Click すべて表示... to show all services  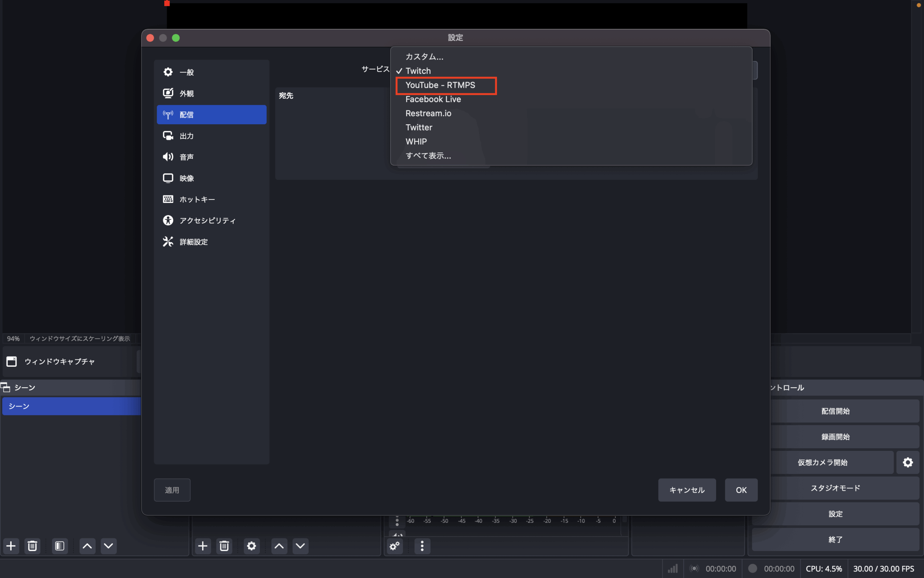[571, 156]
